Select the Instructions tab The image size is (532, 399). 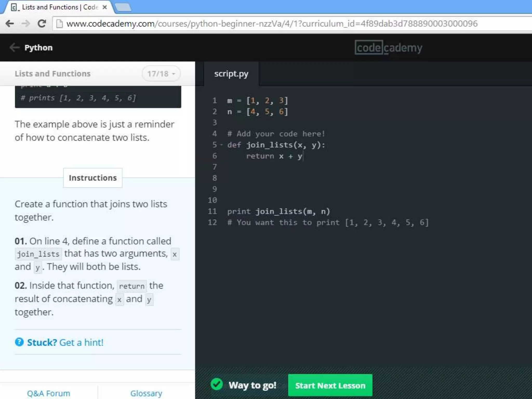coord(93,178)
